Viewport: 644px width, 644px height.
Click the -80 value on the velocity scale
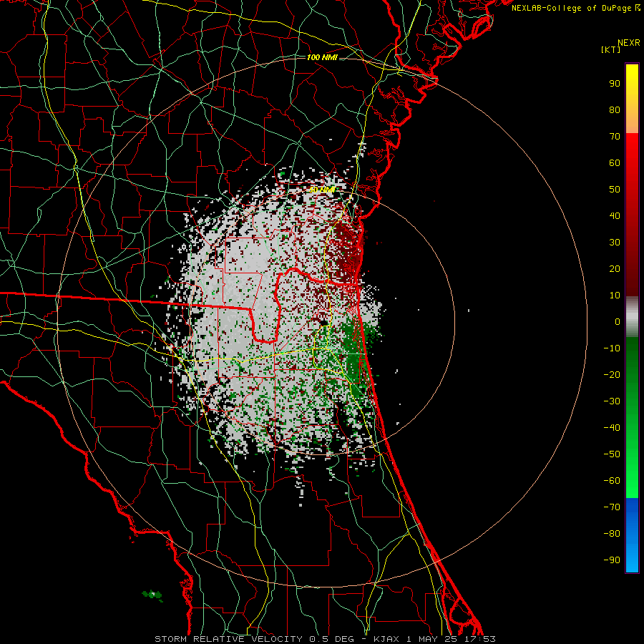[612, 534]
